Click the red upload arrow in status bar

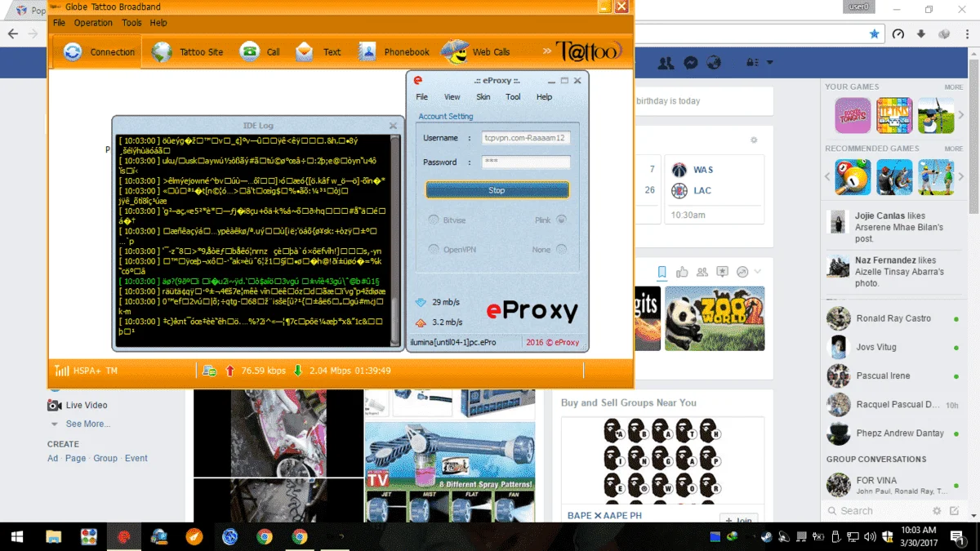tap(229, 371)
